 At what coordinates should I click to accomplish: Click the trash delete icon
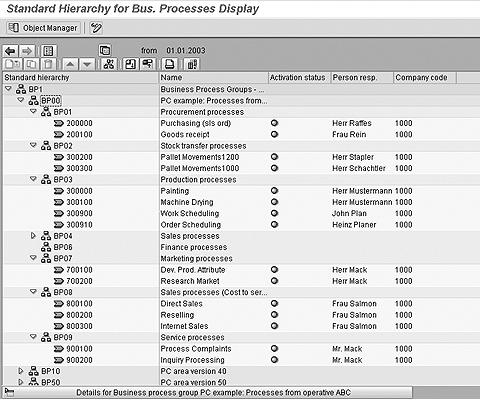point(48,64)
